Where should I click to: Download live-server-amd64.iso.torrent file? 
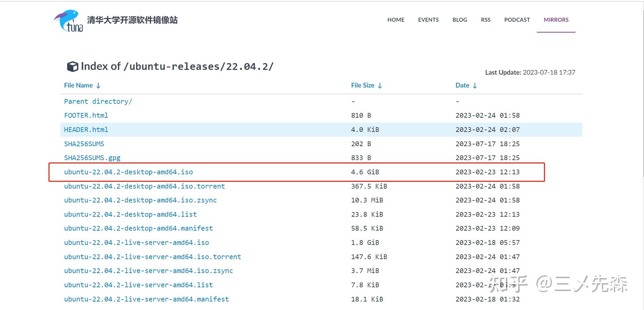point(153,257)
